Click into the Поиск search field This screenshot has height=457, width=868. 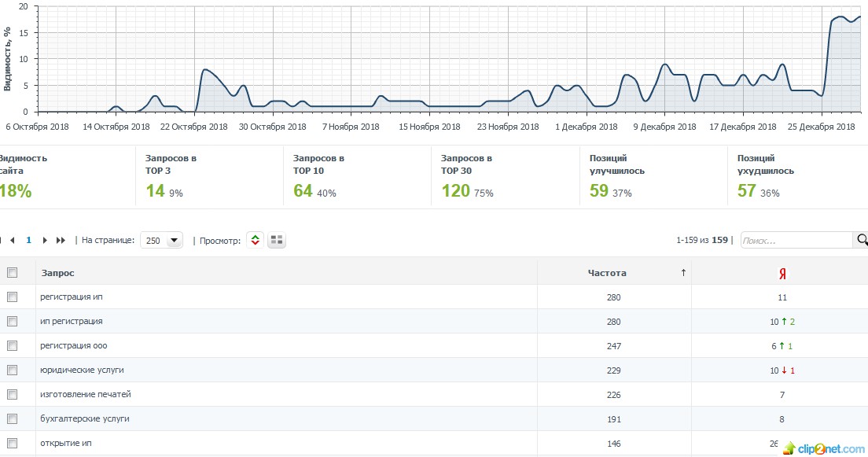tap(796, 241)
